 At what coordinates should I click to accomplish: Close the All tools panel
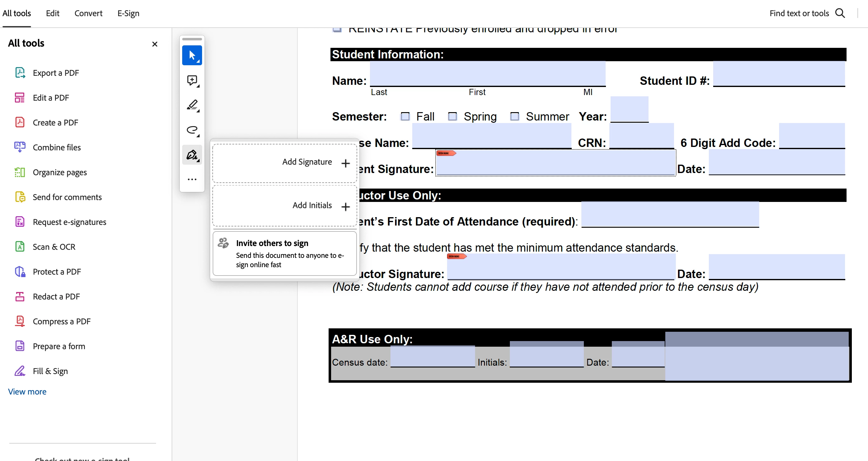point(155,44)
